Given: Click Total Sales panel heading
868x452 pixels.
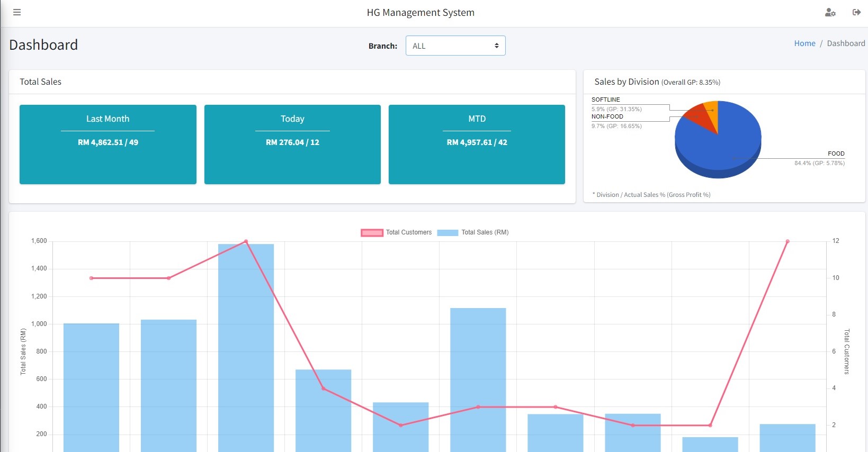Looking at the screenshot, I should tap(40, 82).
